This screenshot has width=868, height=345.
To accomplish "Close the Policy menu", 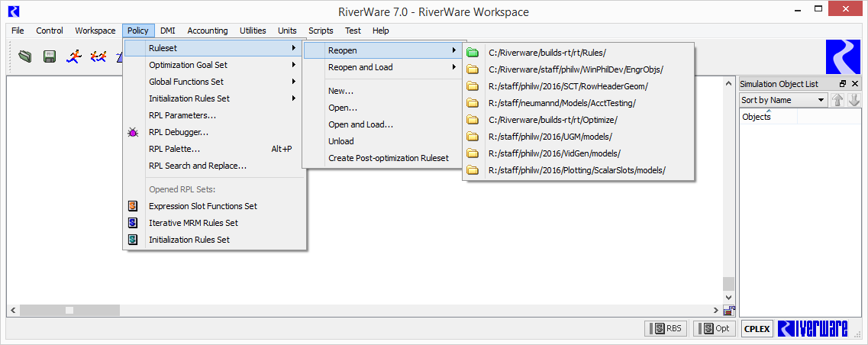I will pyautogui.click(x=138, y=31).
